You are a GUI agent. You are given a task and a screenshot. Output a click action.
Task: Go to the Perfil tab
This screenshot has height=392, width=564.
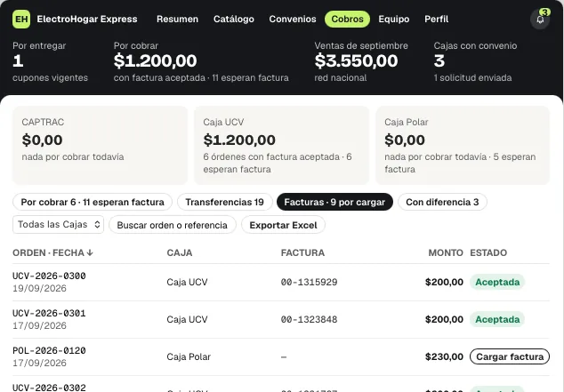pyautogui.click(x=436, y=19)
